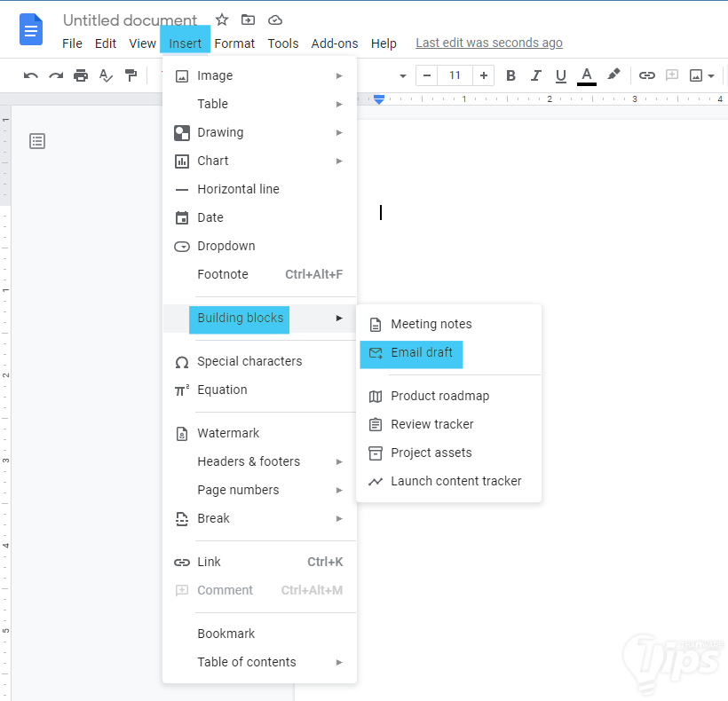Insert a Dropdown element
The width and height of the screenshot is (728, 701).
pyautogui.click(x=259, y=246)
